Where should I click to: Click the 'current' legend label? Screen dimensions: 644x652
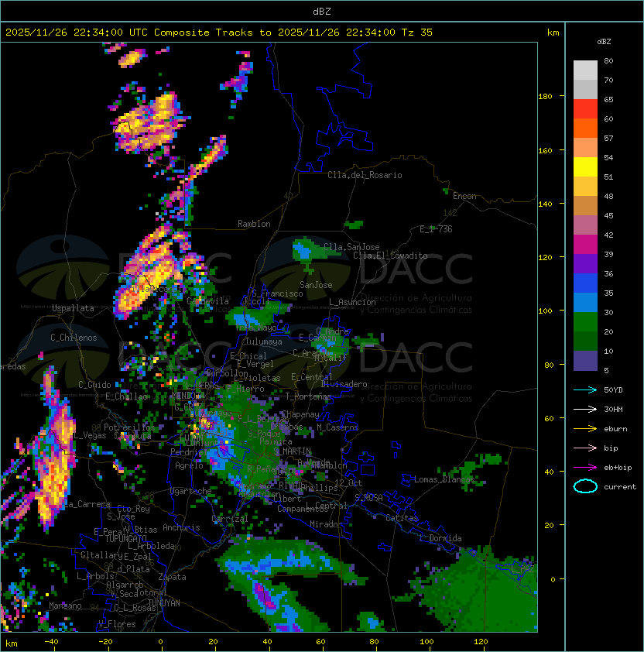pyautogui.click(x=620, y=487)
